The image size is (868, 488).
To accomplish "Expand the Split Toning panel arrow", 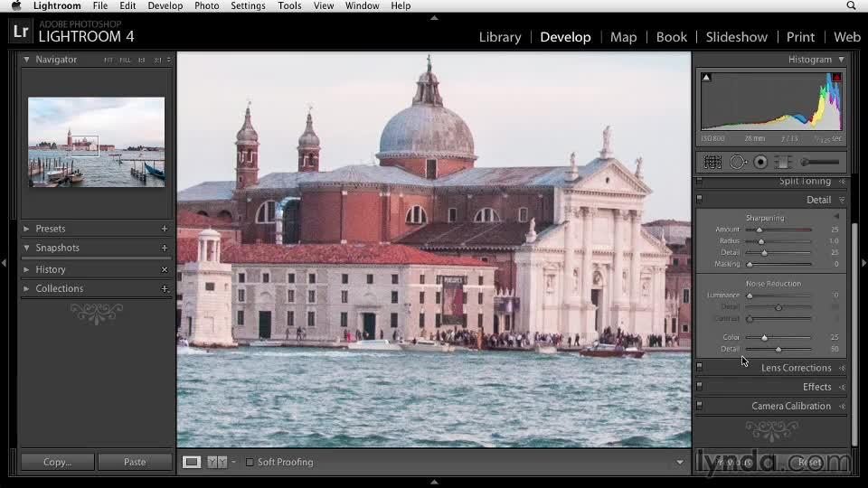I will pos(842,181).
